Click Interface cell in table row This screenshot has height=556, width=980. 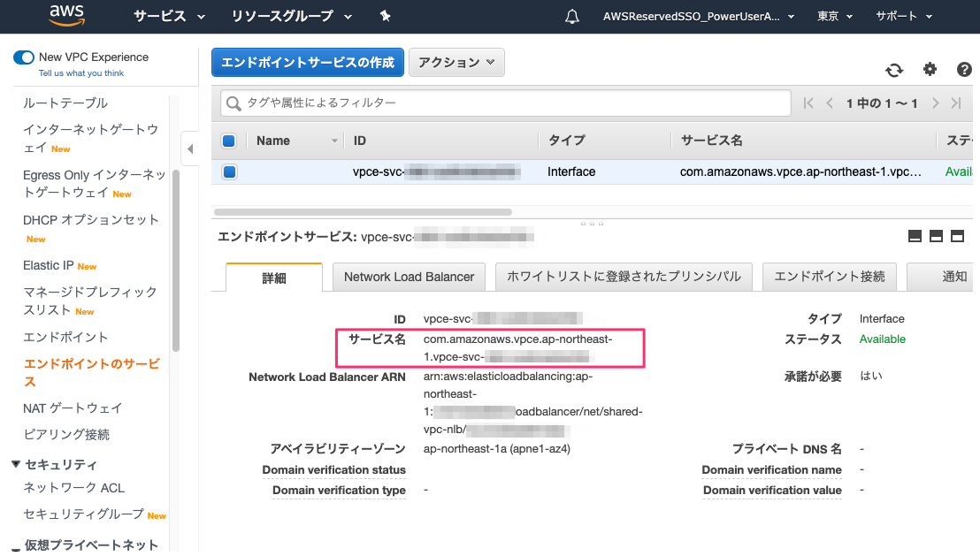pyautogui.click(x=571, y=171)
